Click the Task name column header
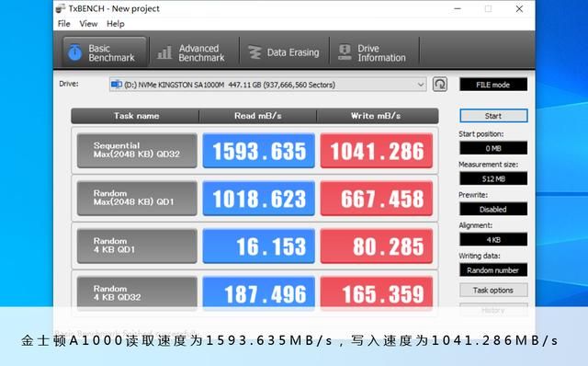 [x=136, y=116]
